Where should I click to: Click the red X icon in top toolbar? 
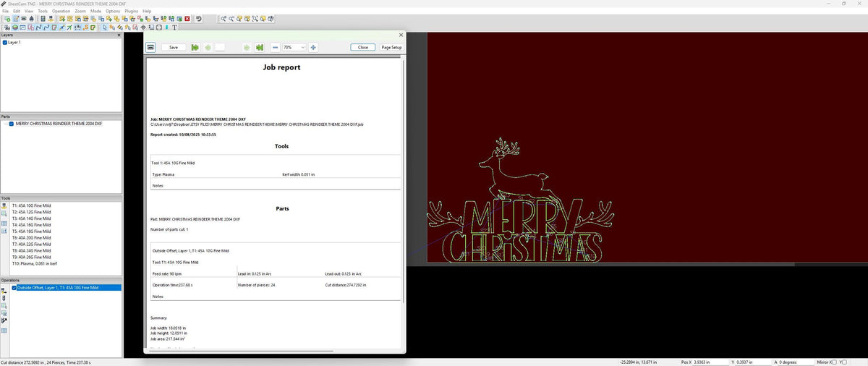187,19
